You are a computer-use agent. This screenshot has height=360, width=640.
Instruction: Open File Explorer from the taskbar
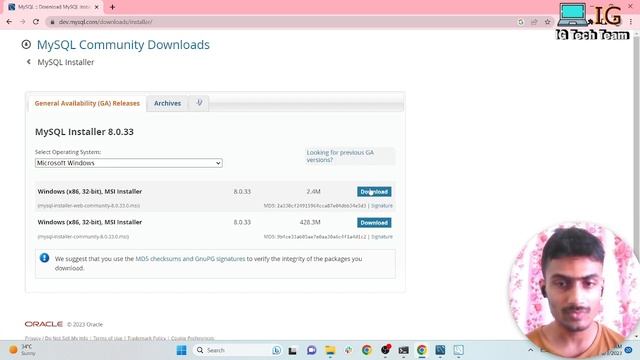pos(330,350)
